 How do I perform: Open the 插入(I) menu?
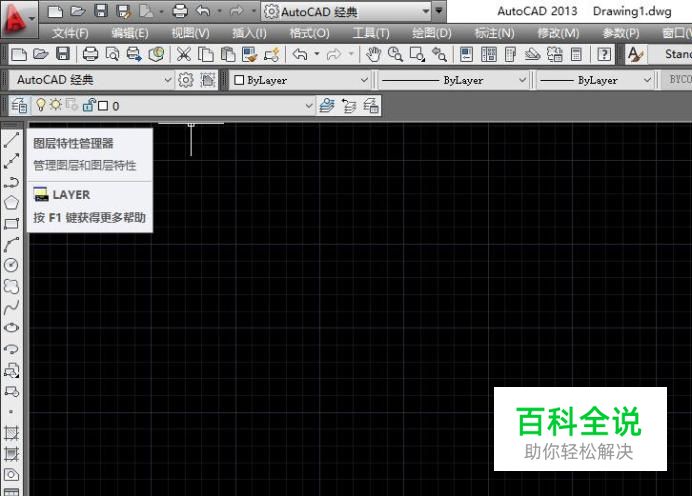tap(249, 33)
